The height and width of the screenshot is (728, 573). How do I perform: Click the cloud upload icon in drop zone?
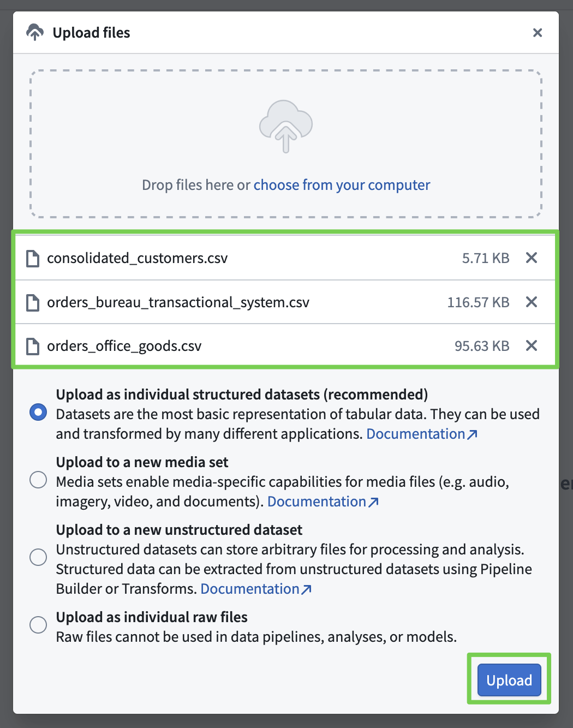click(x=285, y=126)
